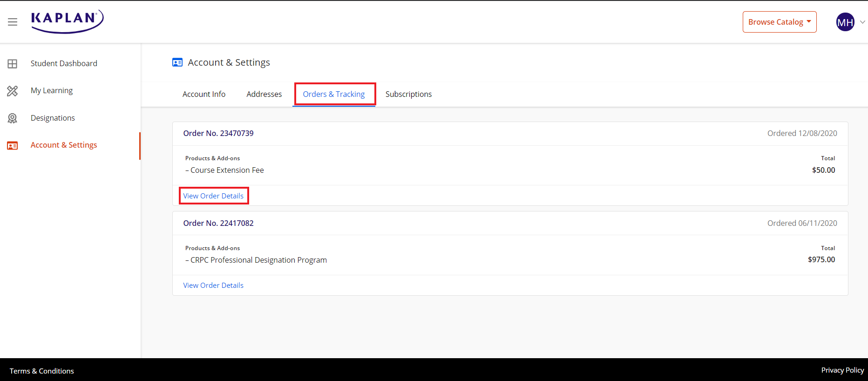The height and width of the screenshot is (381, 868).
Task: Click the Designations ribbon badge icon
Action: (x=13, y=118)
